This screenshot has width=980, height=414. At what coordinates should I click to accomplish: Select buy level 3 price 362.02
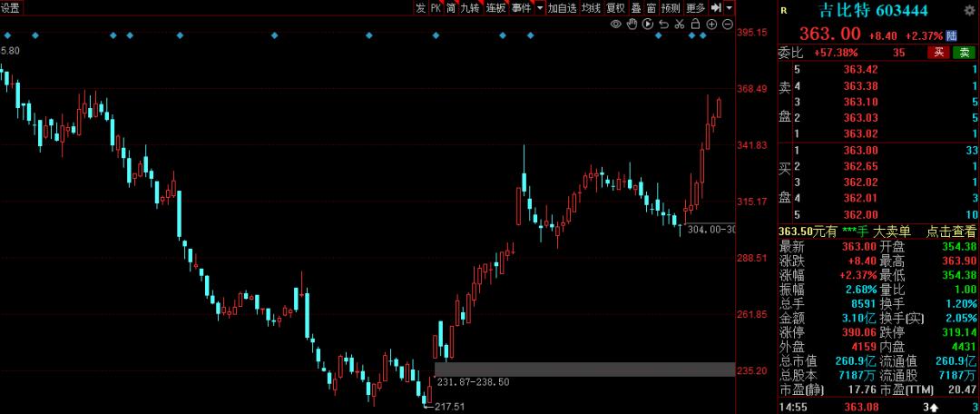click(860, 182)
